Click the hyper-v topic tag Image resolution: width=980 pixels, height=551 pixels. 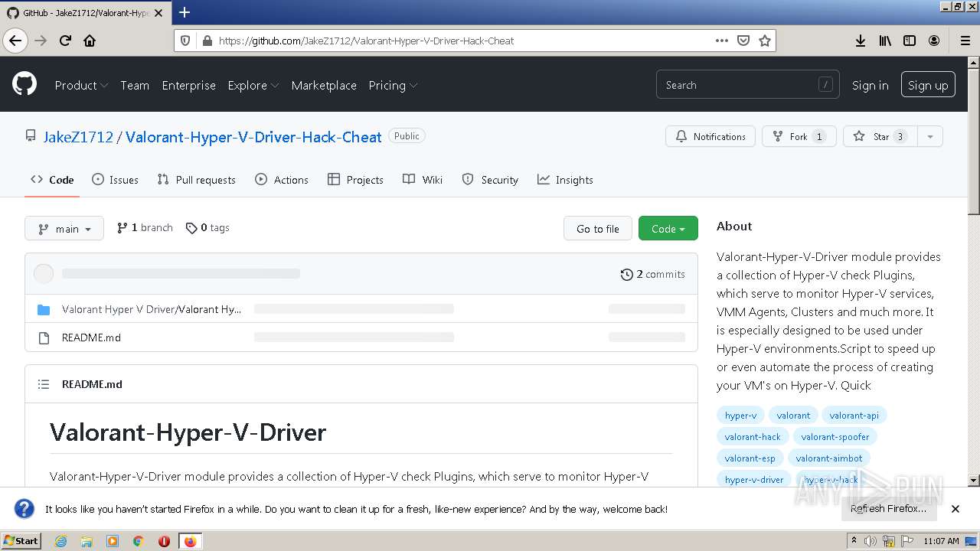coord(740,416)
